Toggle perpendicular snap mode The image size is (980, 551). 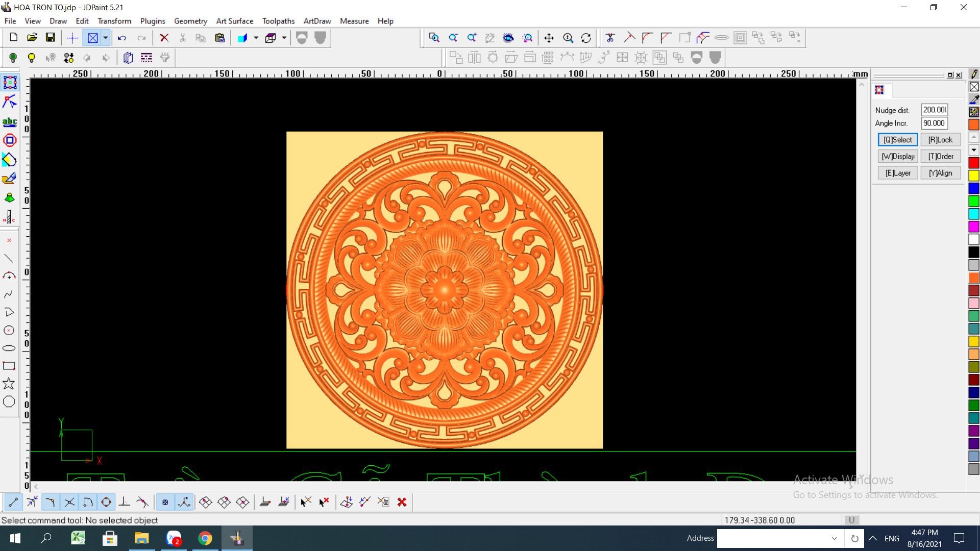pyautogui.click(x=124, y=502)
